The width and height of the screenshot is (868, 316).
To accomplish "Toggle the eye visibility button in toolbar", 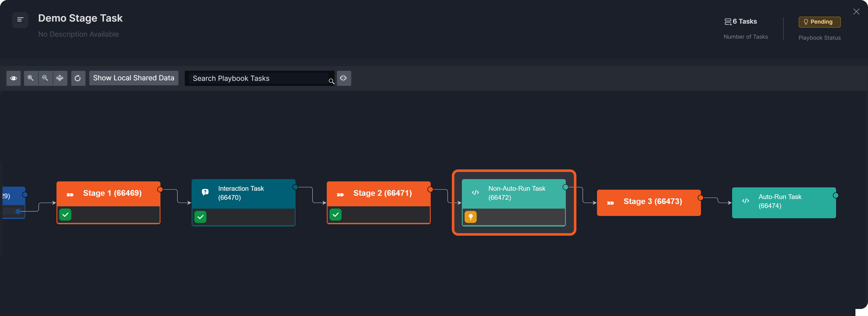I will [14, 78].
